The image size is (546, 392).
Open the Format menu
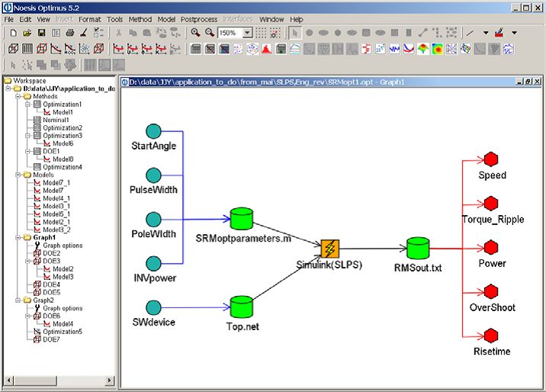tap(89, 20)
